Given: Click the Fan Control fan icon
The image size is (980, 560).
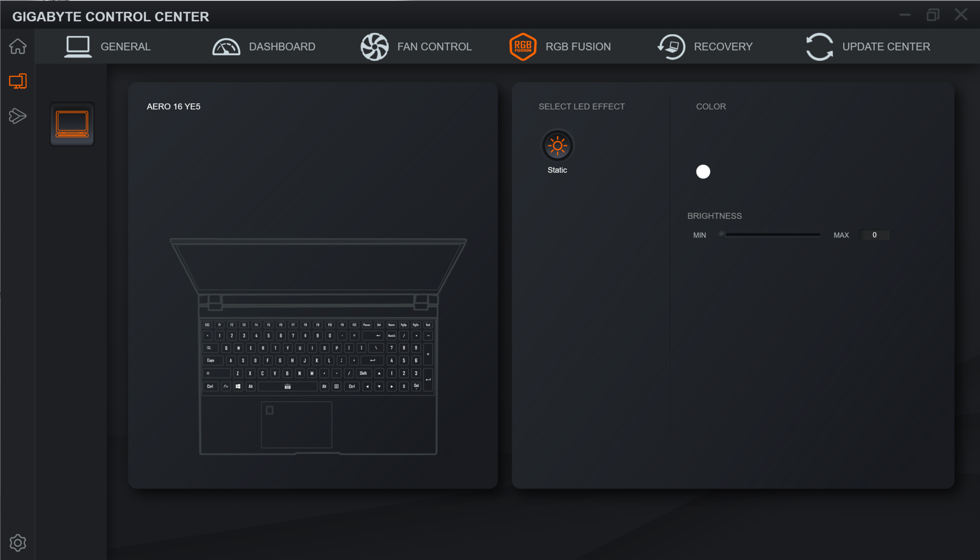Looking at the screenshot, I should (x=375, y=46).
